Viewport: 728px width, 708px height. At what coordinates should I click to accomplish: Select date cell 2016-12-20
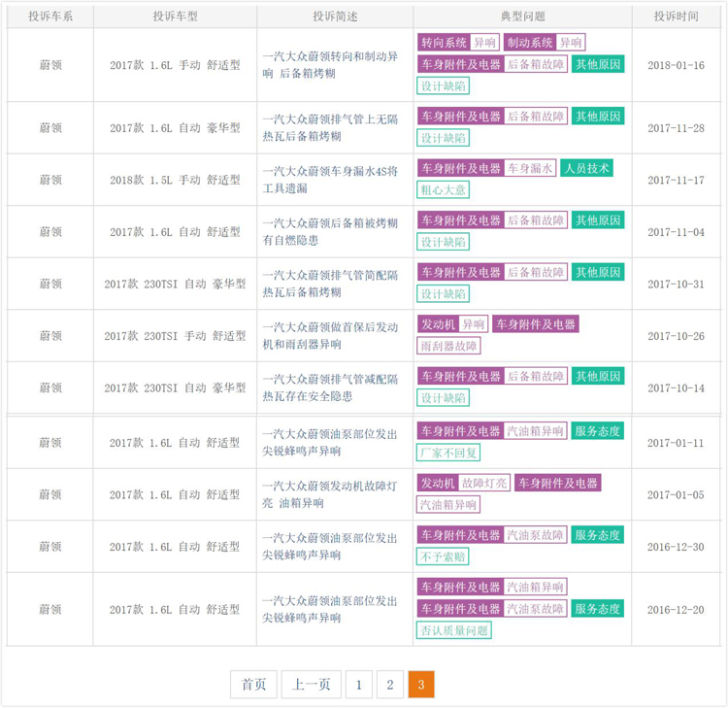[x=676, y=610]
